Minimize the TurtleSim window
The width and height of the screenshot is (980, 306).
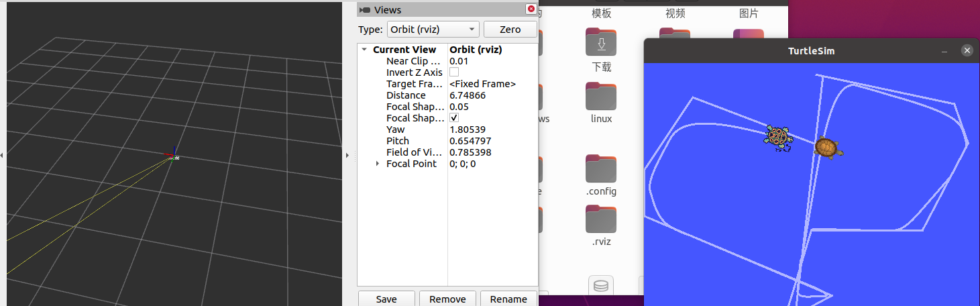tap(944, 51)
